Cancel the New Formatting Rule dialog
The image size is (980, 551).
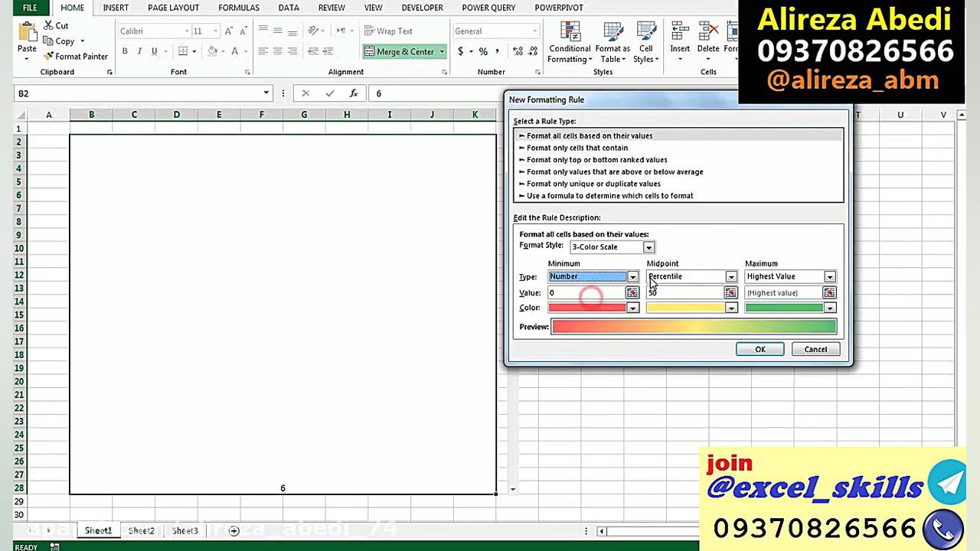coord(815,349)
